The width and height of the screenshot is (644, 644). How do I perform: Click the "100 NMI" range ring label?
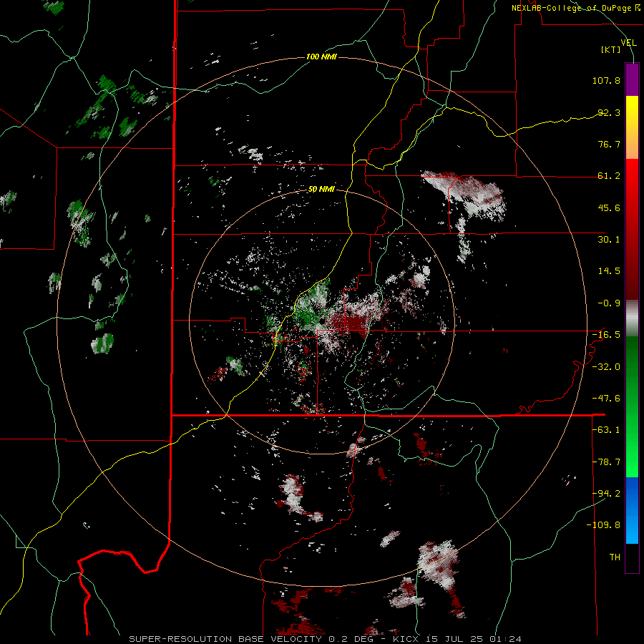click(x=321, y=57)
